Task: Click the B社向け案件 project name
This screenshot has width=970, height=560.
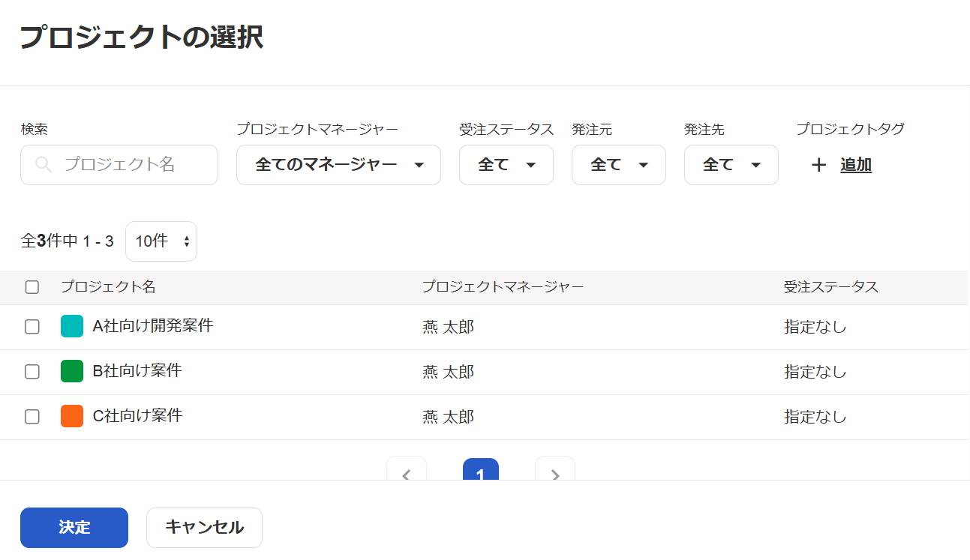Action: point(137,371)
